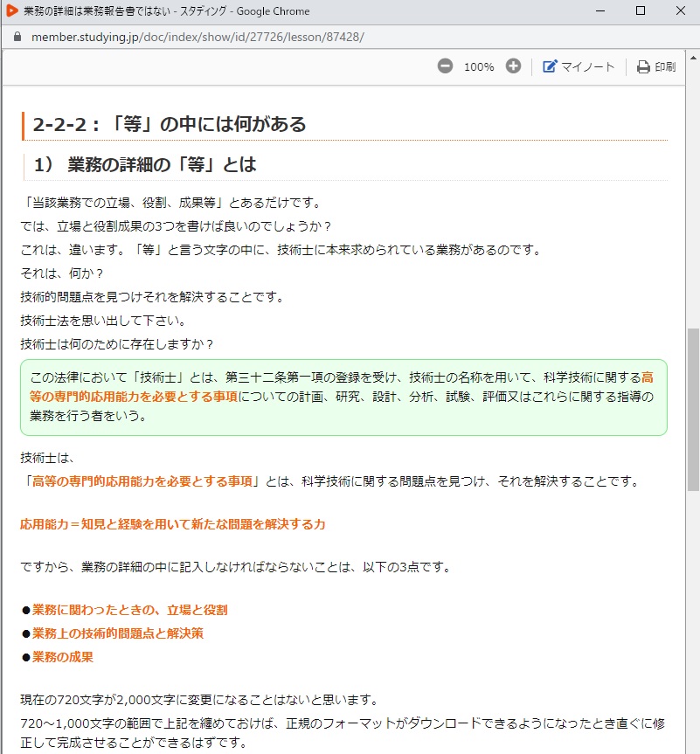Click line ですから、業務の詳細の中に記入しなければならないことは

pyautogui.click(x=236, y=567)
